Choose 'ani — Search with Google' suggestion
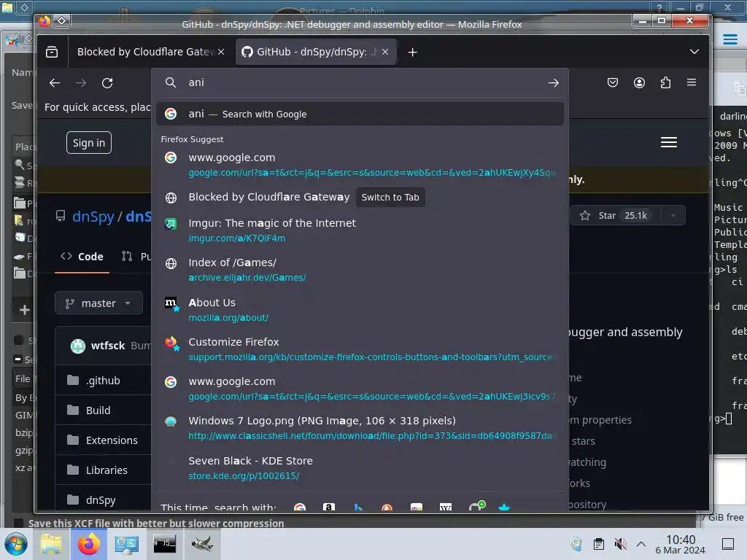 pyautogui.click(x=360, y=114)
